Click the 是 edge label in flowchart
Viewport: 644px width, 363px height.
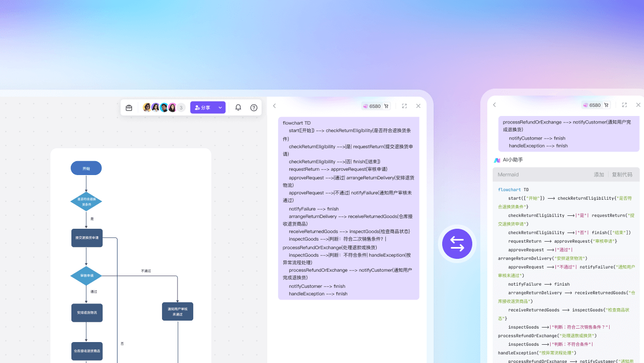[92, 219]
